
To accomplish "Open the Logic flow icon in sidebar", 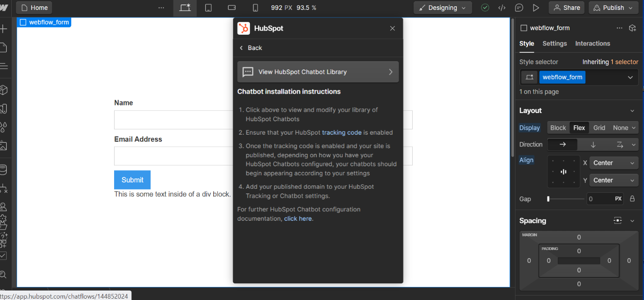I will (x=3, y=188).
